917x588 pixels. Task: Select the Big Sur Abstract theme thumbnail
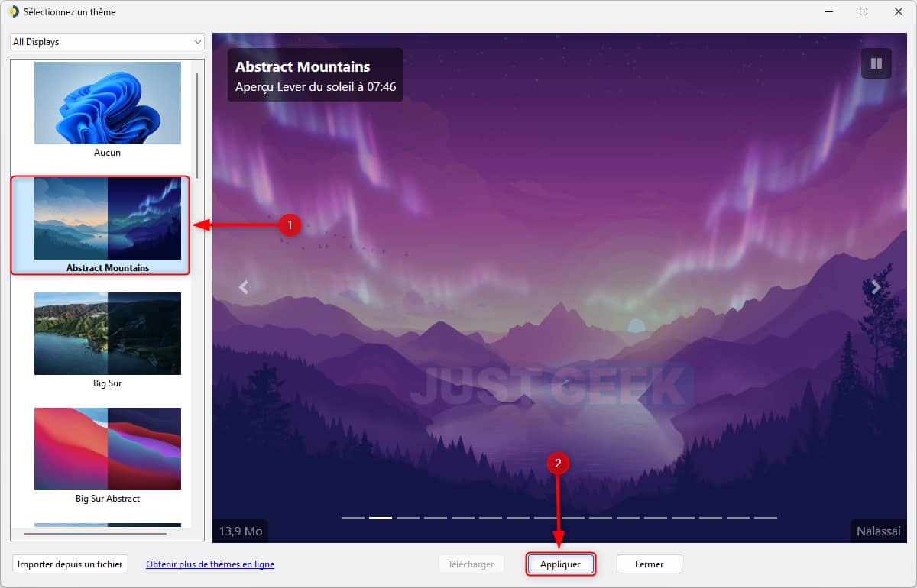pos(108,449)
